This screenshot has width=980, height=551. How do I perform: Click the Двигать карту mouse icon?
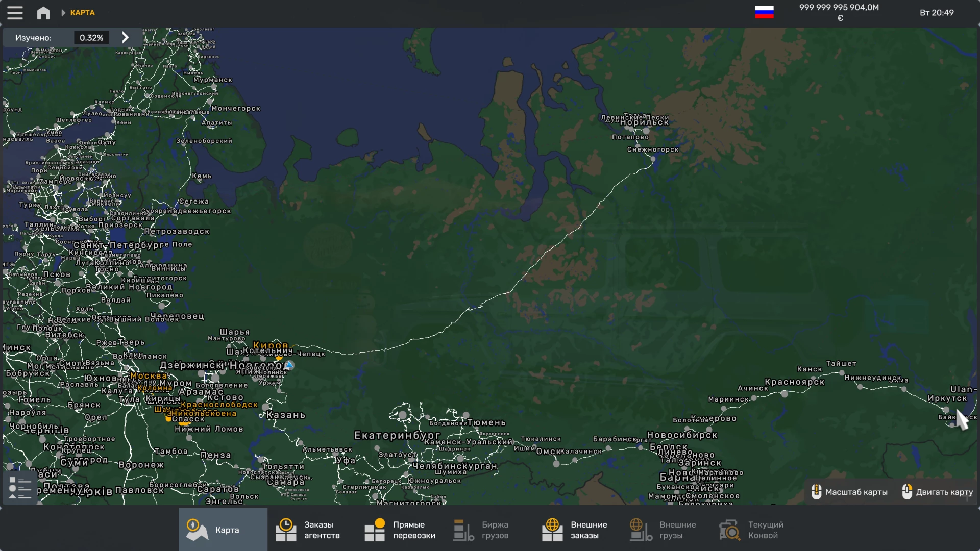click(906, 492)
